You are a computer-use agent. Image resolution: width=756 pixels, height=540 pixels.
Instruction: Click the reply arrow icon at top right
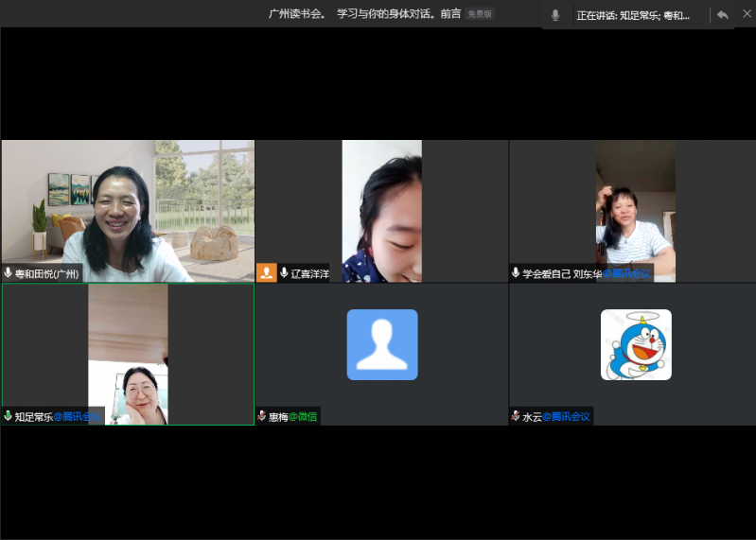(x=723, y=15)
